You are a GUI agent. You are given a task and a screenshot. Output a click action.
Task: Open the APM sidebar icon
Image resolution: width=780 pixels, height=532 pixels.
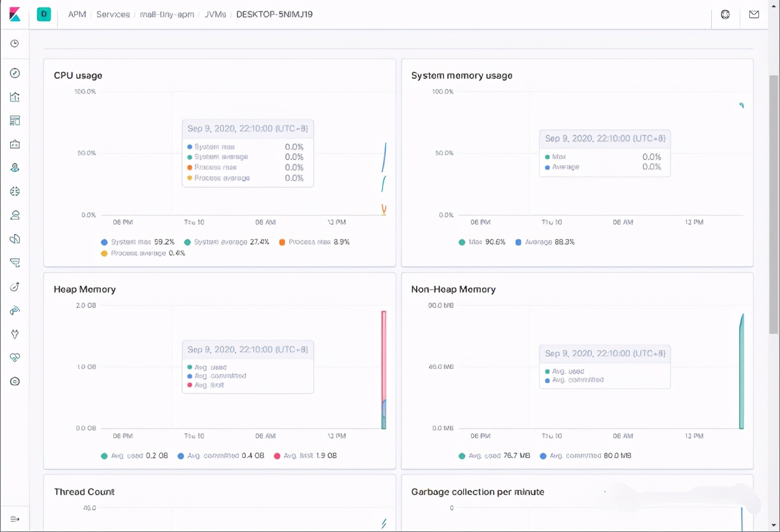point(15,262)
